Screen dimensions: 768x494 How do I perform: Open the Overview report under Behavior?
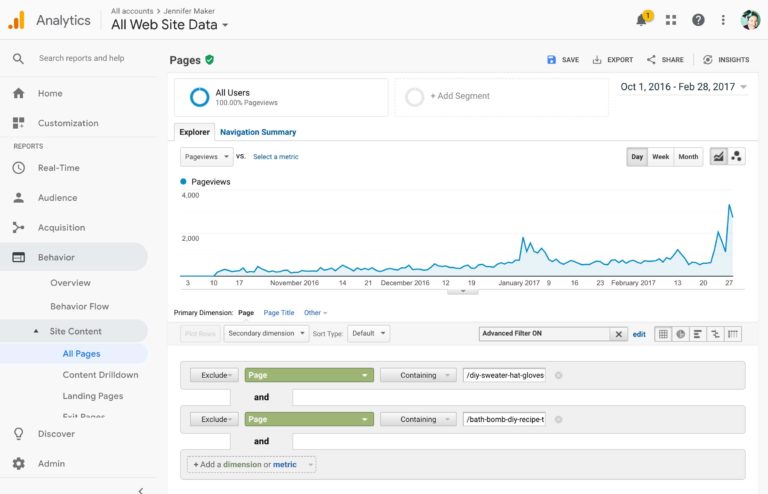71,282
